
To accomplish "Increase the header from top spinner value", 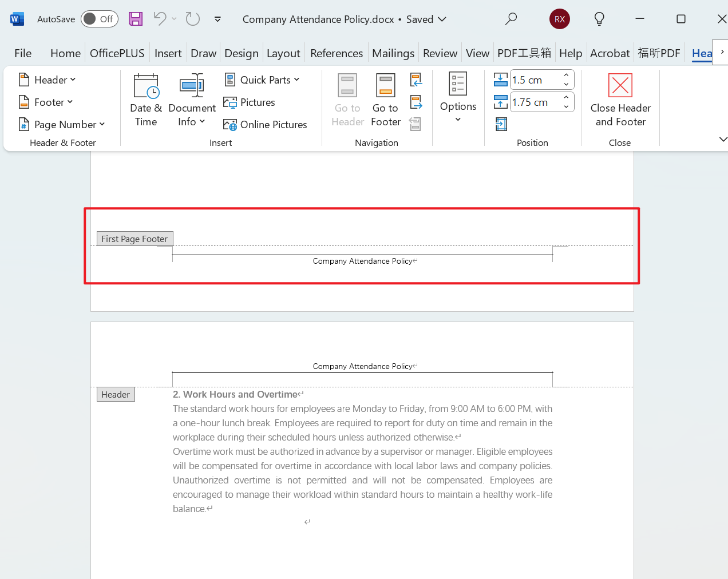I will (x=566, y=75).
